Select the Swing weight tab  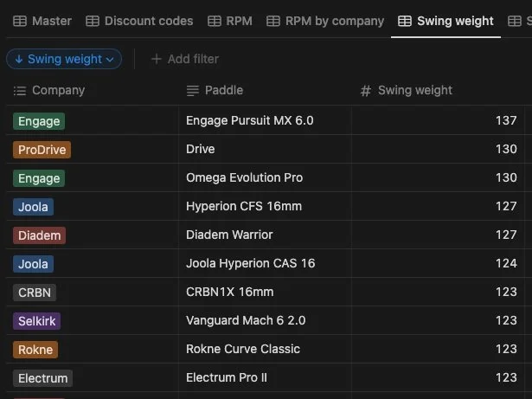tap(445, 21)
